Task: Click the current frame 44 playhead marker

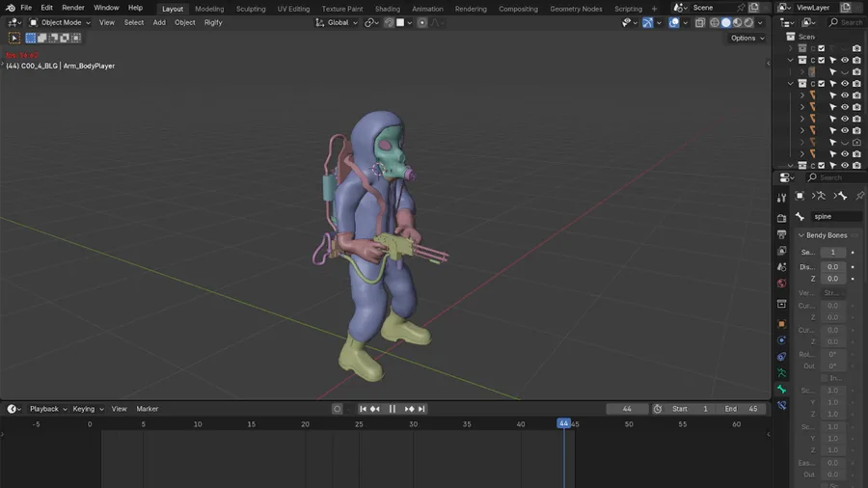Action: tap(563, 423)
